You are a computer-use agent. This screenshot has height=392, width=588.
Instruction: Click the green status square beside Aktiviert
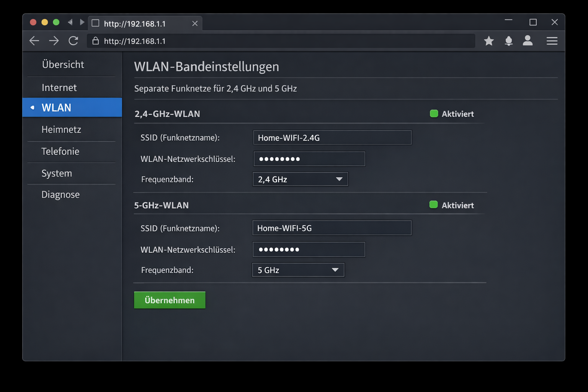(x=434, y=113)
